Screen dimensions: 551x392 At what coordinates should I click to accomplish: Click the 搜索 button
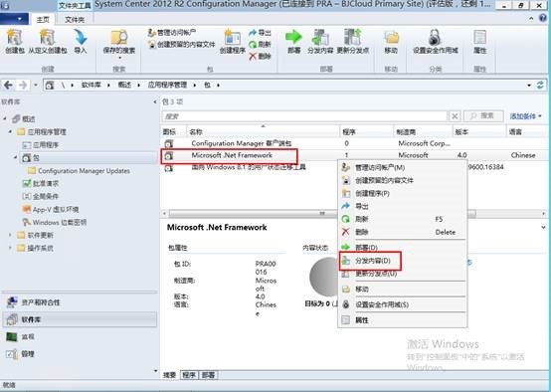pyautogui.click(x=484, y=116)
